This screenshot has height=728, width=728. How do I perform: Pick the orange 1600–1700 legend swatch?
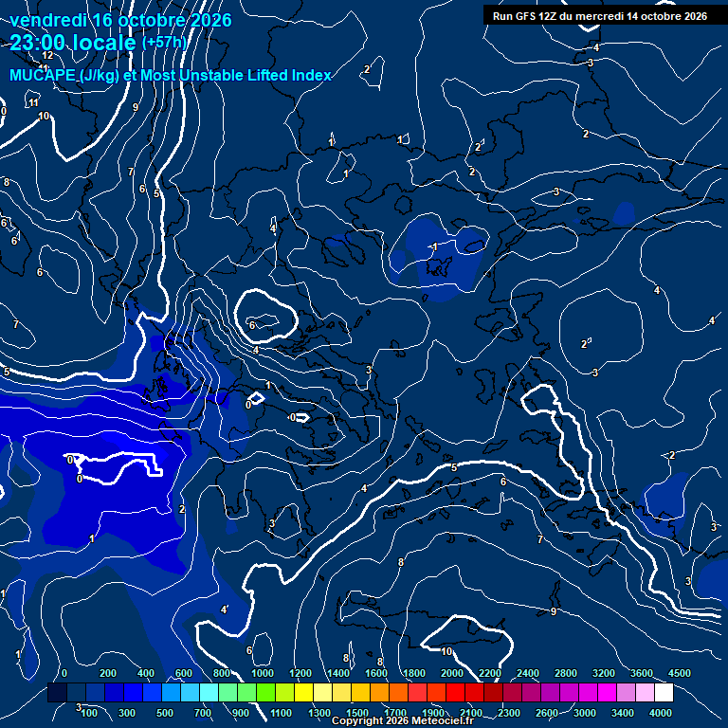pos(380,692)
